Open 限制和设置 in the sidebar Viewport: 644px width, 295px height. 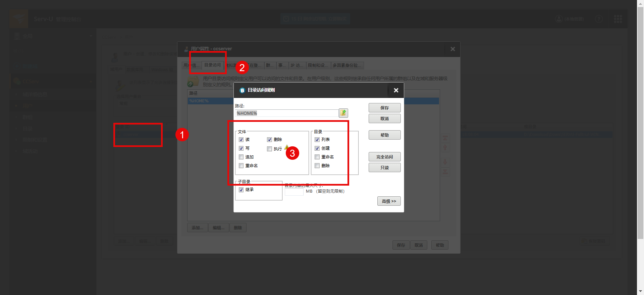[x=35, y=140]
